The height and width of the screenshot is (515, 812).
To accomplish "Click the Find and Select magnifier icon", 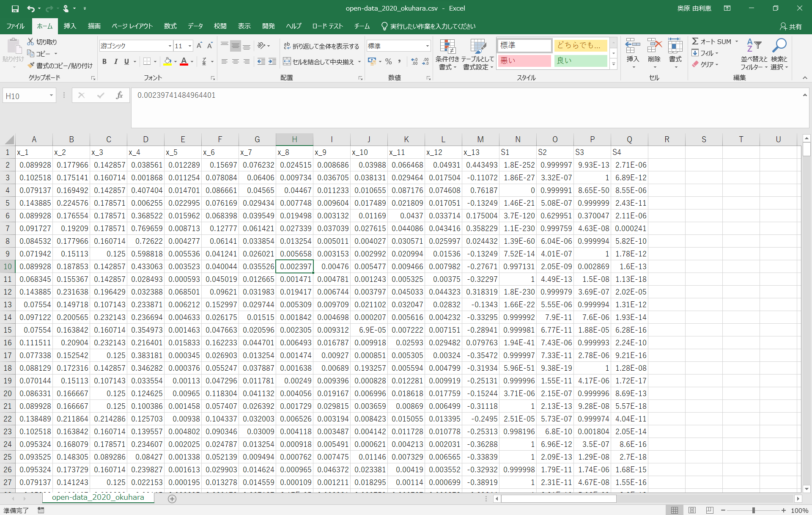I will point(779,46).
